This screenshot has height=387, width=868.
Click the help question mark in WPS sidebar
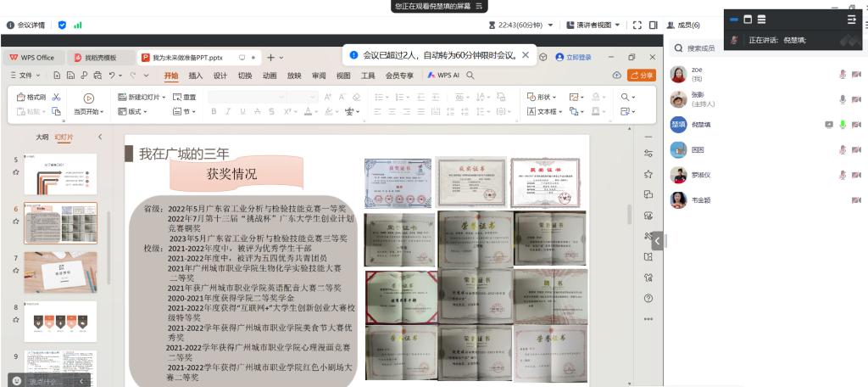tap(648, 298)
